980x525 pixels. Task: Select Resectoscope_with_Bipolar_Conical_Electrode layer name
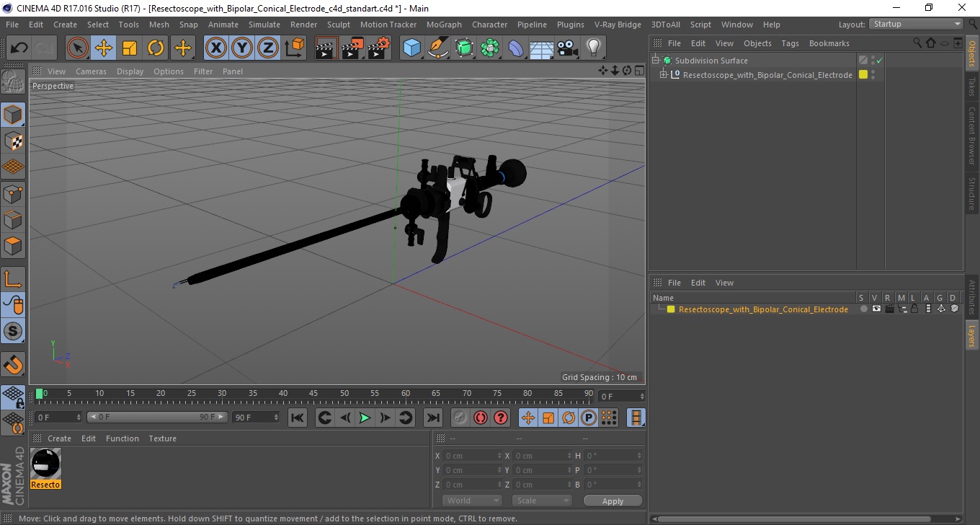[x=763, y=309]
